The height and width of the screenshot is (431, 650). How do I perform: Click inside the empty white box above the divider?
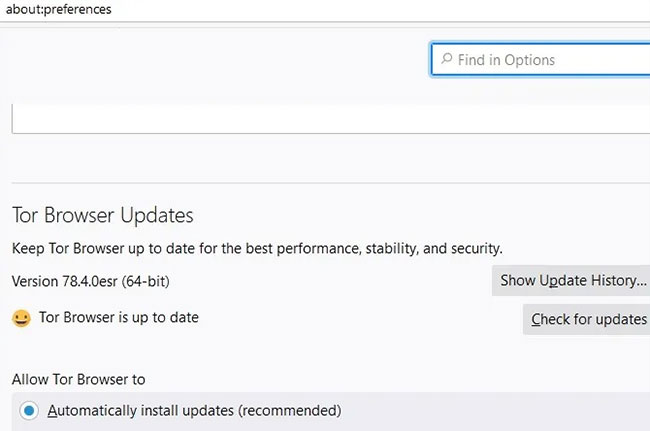click(331, 119)
